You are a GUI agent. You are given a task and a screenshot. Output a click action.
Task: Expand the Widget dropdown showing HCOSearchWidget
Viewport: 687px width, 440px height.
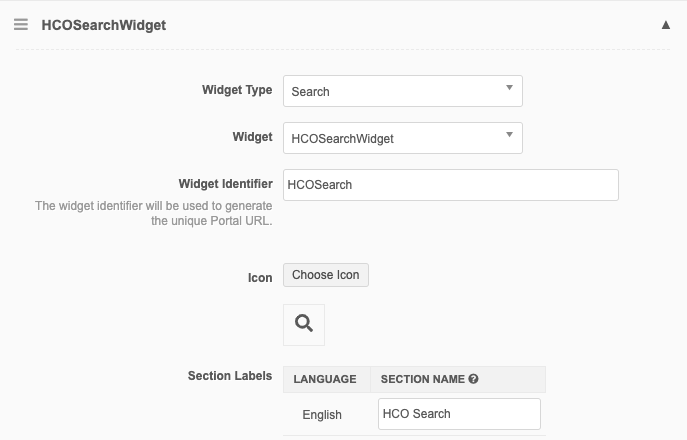pyautogui.click(x=402, y=138)
